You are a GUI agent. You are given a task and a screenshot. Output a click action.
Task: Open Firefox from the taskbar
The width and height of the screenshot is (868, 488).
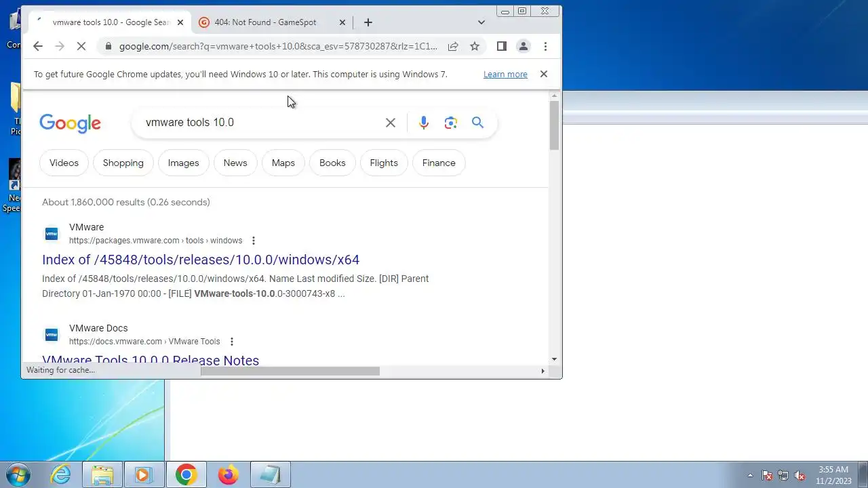[x=228, y=475]
